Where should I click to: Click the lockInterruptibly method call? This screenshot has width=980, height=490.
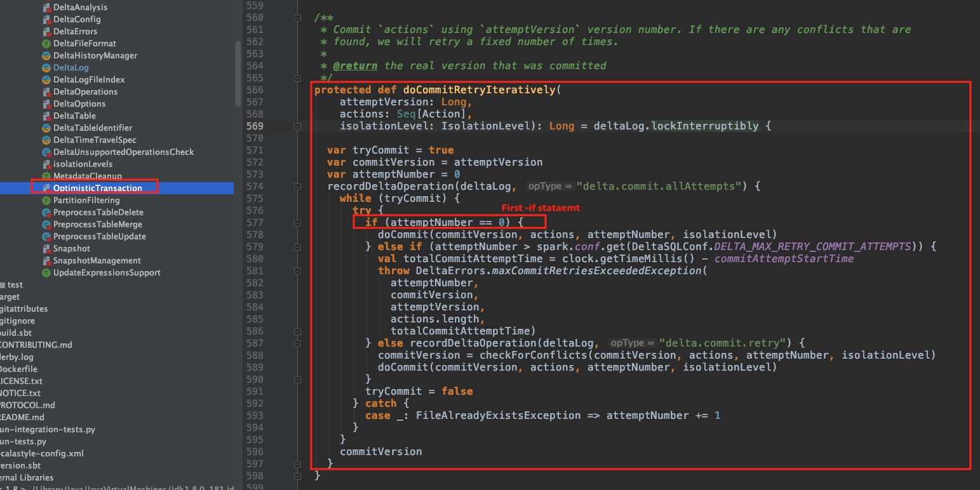click(705, 126)
